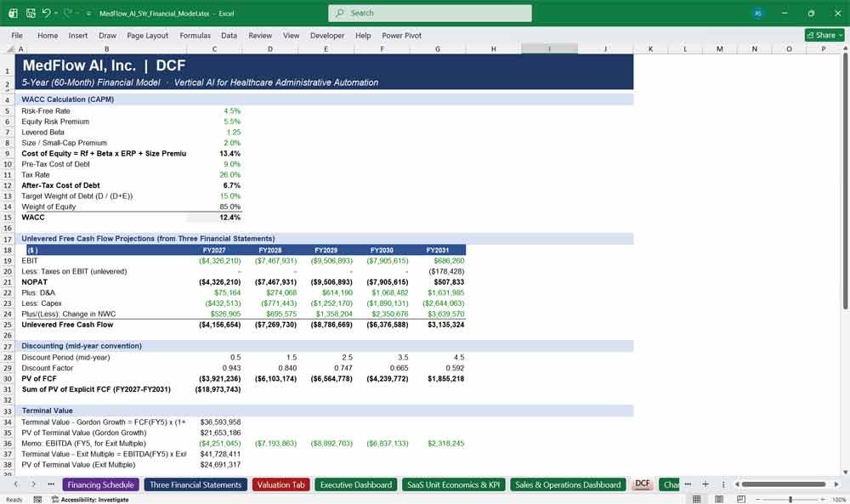
Task: Switch to SaaS Unit Economics & KPI sheet
Action: tap(454, 484)
